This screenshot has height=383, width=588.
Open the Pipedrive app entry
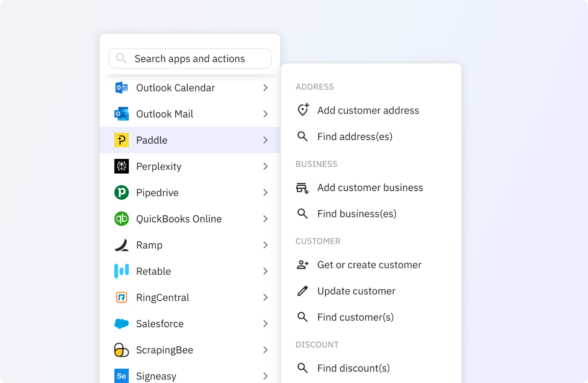[190, 192]
